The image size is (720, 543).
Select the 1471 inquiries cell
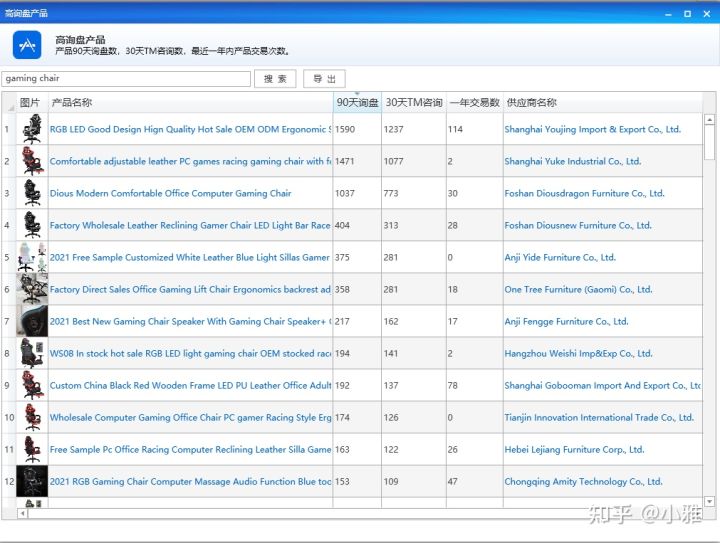coord(357,162)
